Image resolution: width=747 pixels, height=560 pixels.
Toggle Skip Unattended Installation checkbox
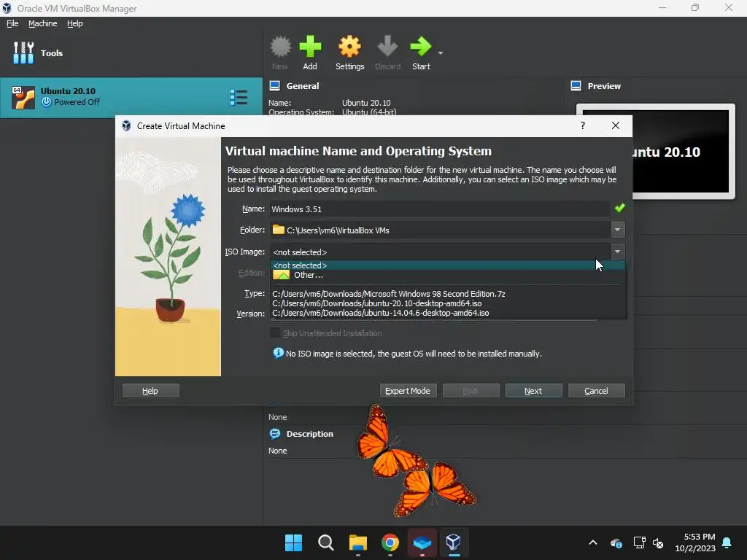[x=275, y=332]
